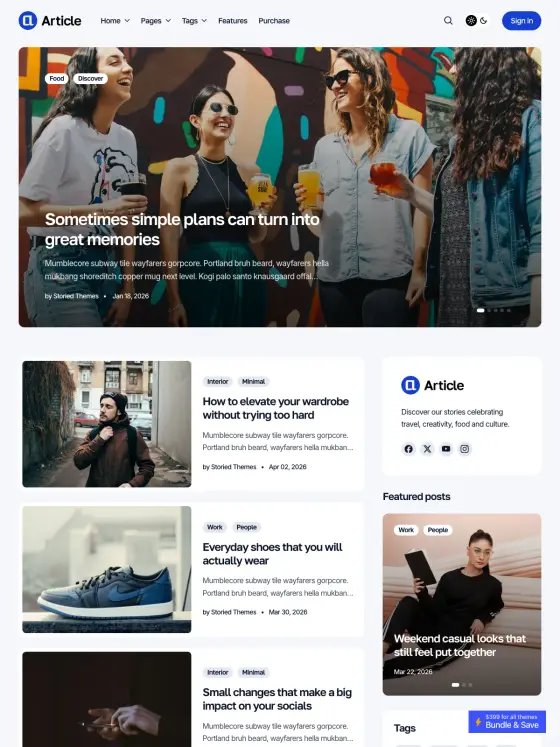This screenshot has height=747, width=560.
Task: Click the sidebar Article logo icon
Action: point(410,385)
